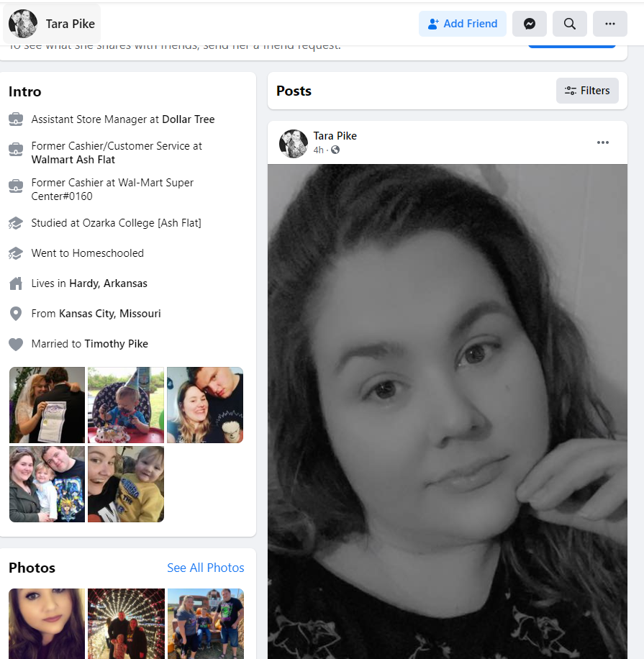Viewport: 644px width, 659px height.
Task: Click See All Photos link
Action: [x=206, y=568]
